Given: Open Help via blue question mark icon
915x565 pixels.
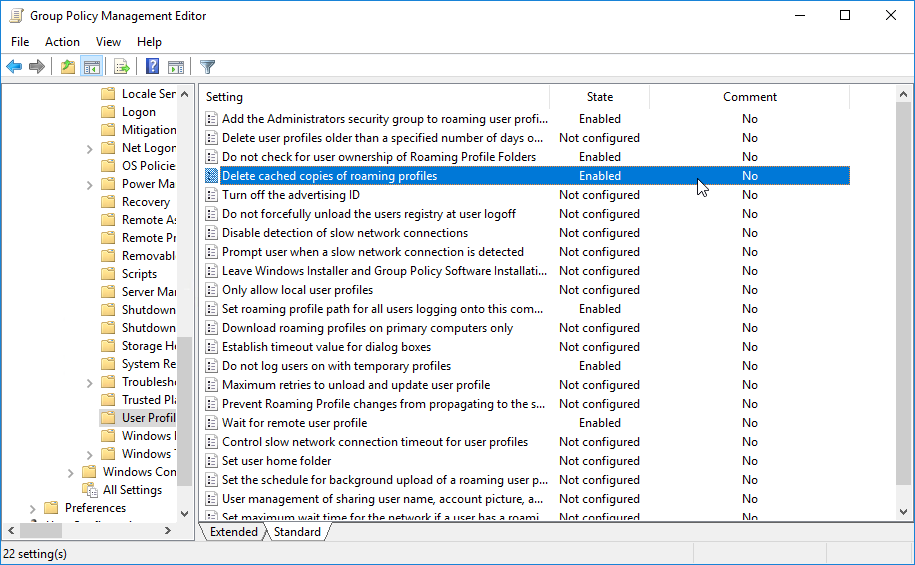Looking at the screenshot, I should pyautogui.click(x=152, y=67).
